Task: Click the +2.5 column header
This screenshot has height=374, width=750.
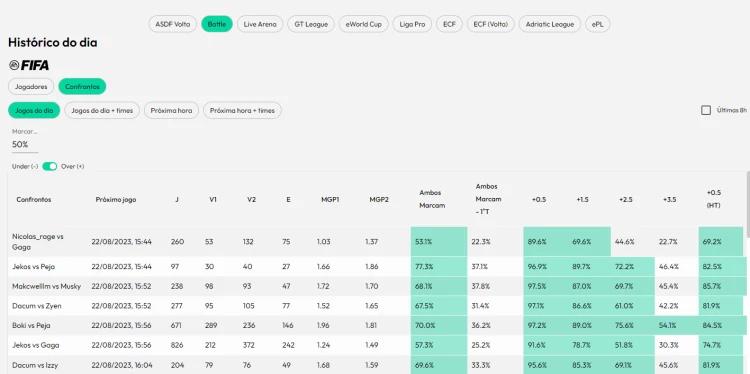Action: point(626,199)
